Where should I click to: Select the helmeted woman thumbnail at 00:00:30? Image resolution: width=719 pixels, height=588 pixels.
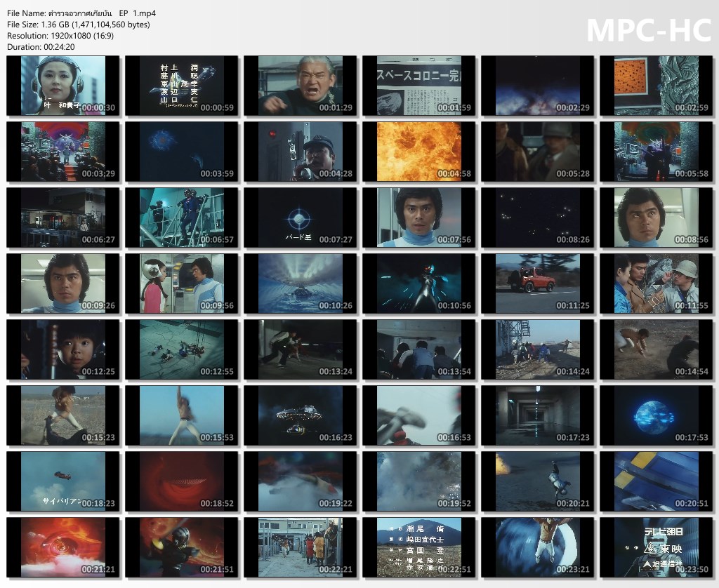[x=62, y=86]
